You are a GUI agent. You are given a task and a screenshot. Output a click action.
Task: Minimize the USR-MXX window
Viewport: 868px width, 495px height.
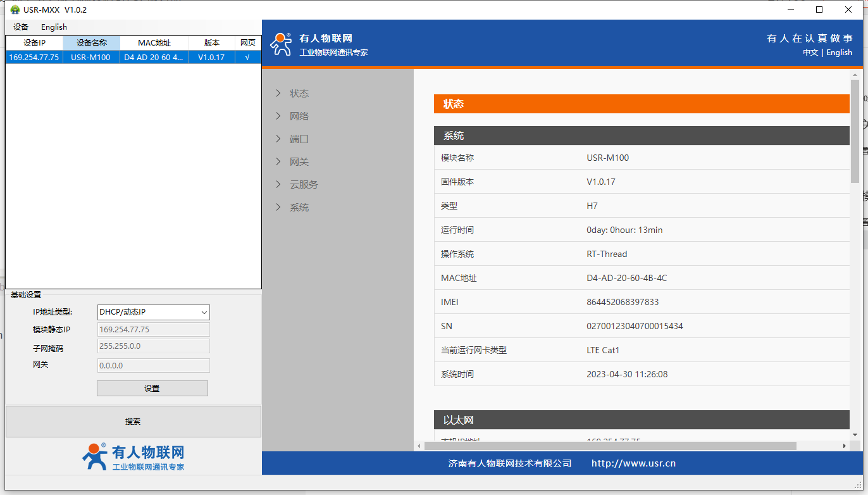(x=790, y=9)
